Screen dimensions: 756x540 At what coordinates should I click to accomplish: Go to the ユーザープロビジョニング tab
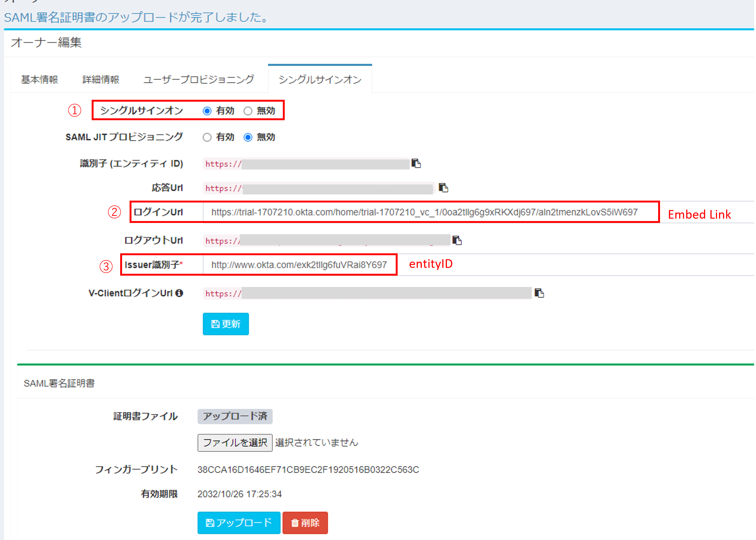[x=199, y=80]
